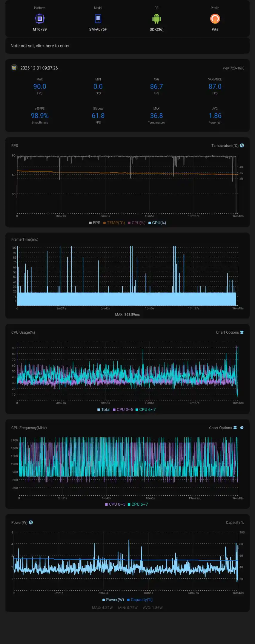The height and width of the screenshot is (644, 255).
Task: Toggle the TEMP(°C) series in legend
Action: (x=114, y=223)
